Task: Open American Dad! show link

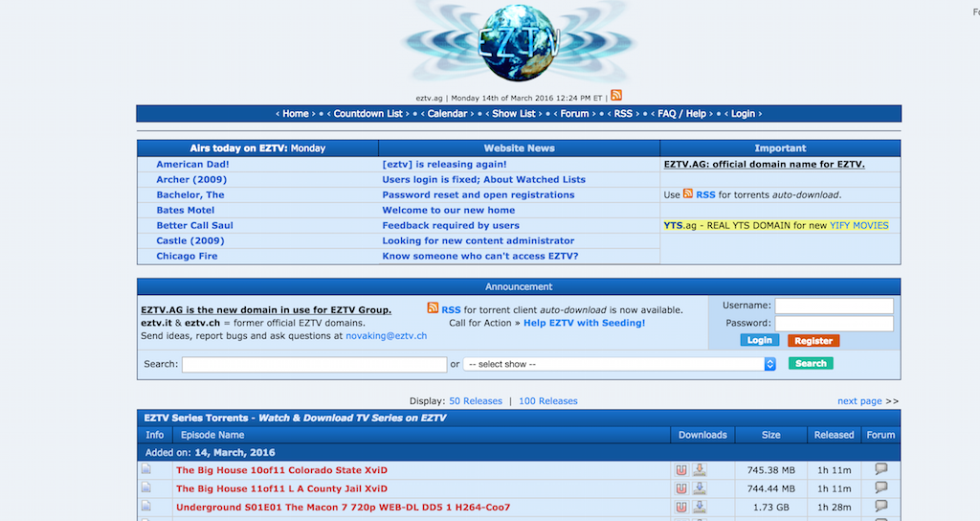Action: tap(192, 164)
